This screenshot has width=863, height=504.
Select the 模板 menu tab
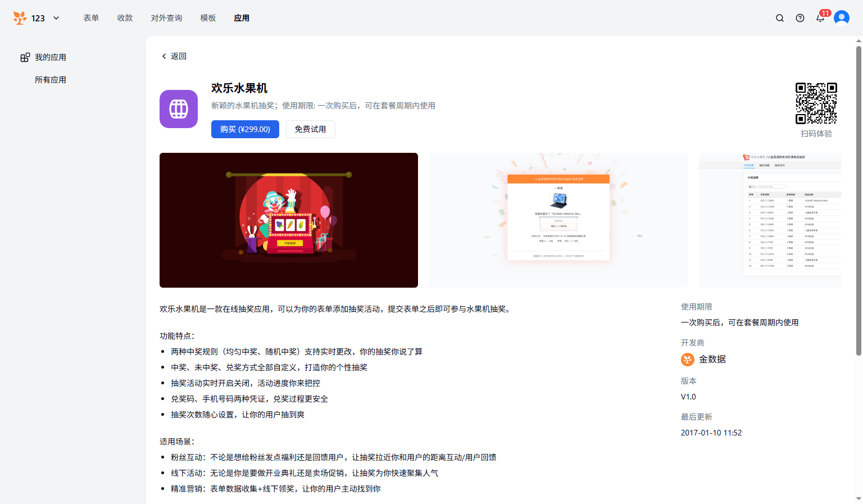[x=208, y=18]
